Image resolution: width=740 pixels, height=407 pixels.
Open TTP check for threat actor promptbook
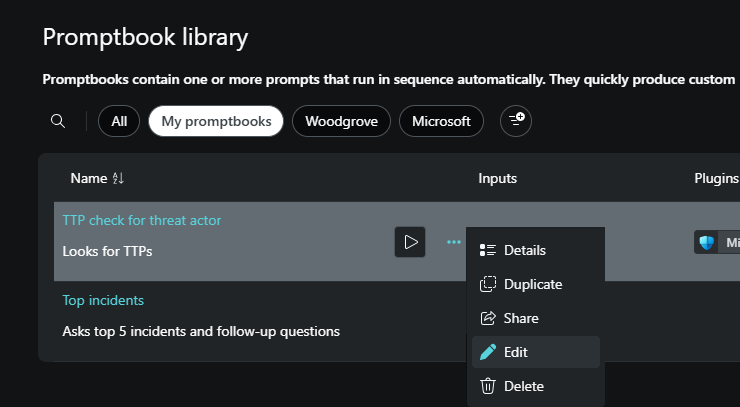coord(142,220)
